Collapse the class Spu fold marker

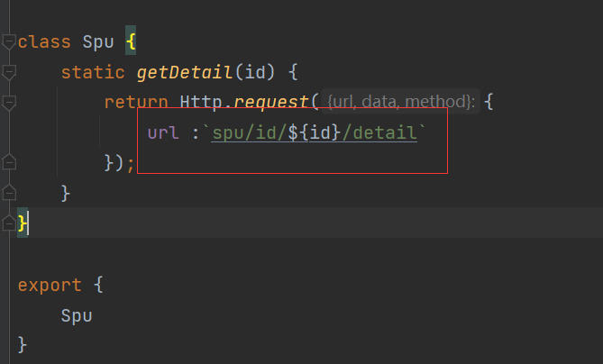(8, 41)
